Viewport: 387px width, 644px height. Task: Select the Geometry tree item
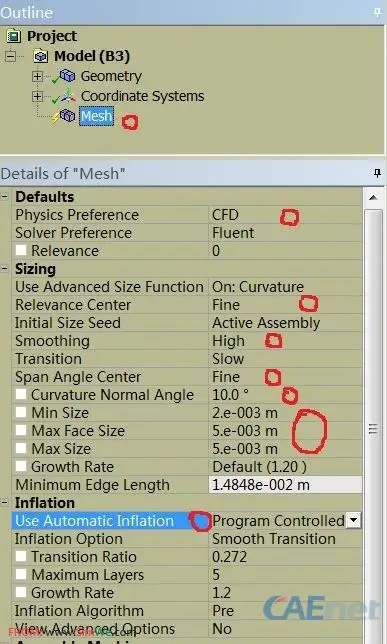pos(111,76)
